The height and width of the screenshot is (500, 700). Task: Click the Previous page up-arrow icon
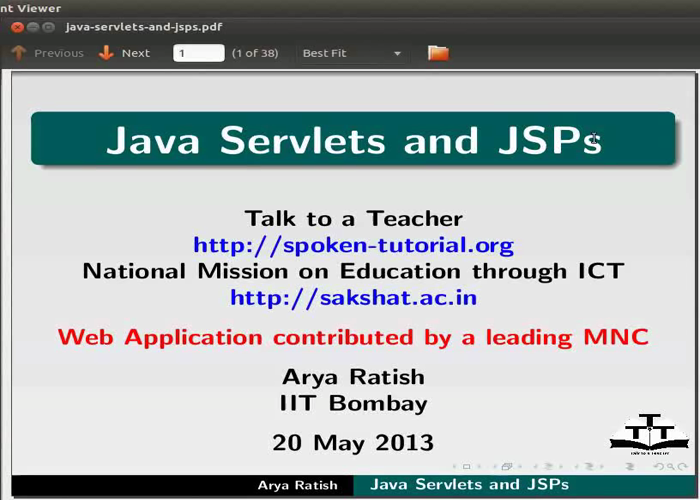18,53
